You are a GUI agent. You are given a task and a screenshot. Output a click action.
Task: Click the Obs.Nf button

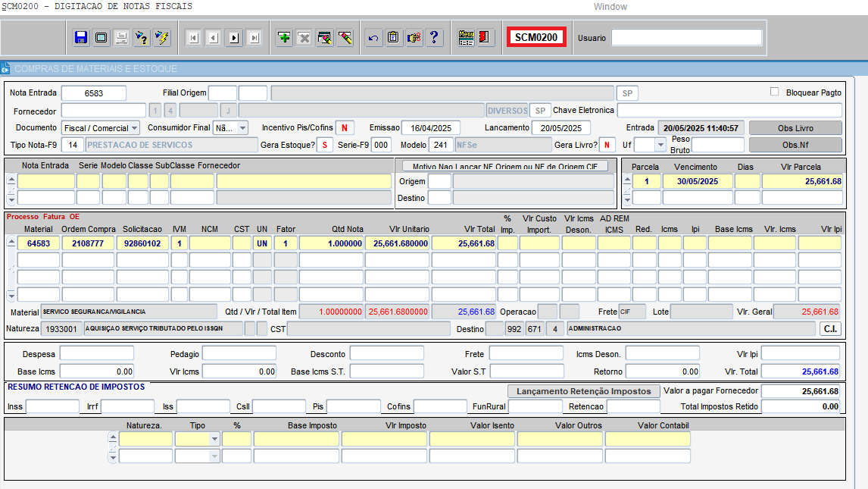tap(795, 145)
